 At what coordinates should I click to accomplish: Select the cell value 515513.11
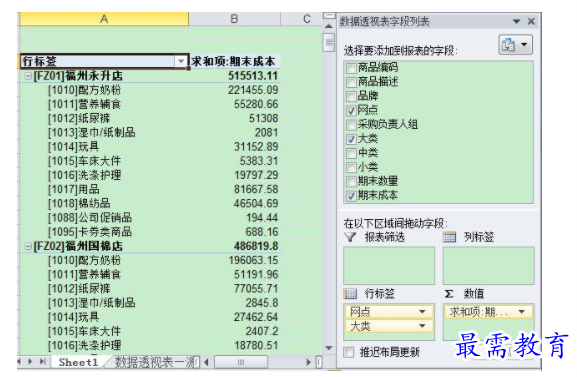tap(253, 76)
